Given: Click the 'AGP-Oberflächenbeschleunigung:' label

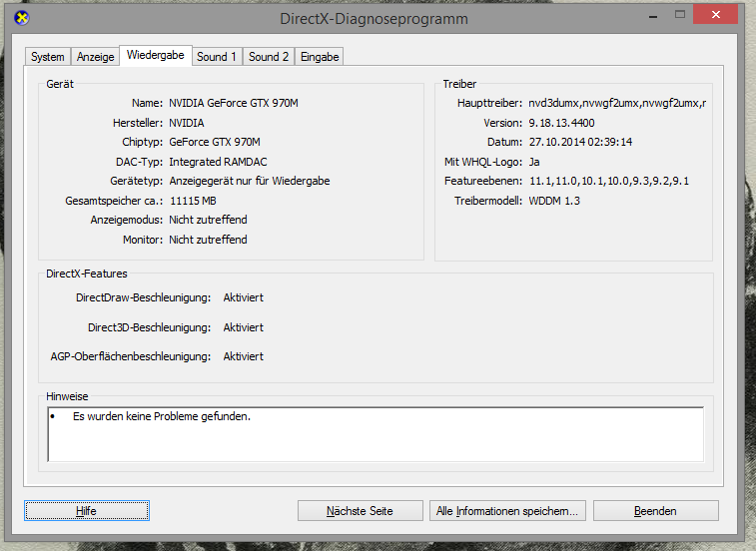Looking at the screenshot, I should pyautogui.click(x=131, y=356).
